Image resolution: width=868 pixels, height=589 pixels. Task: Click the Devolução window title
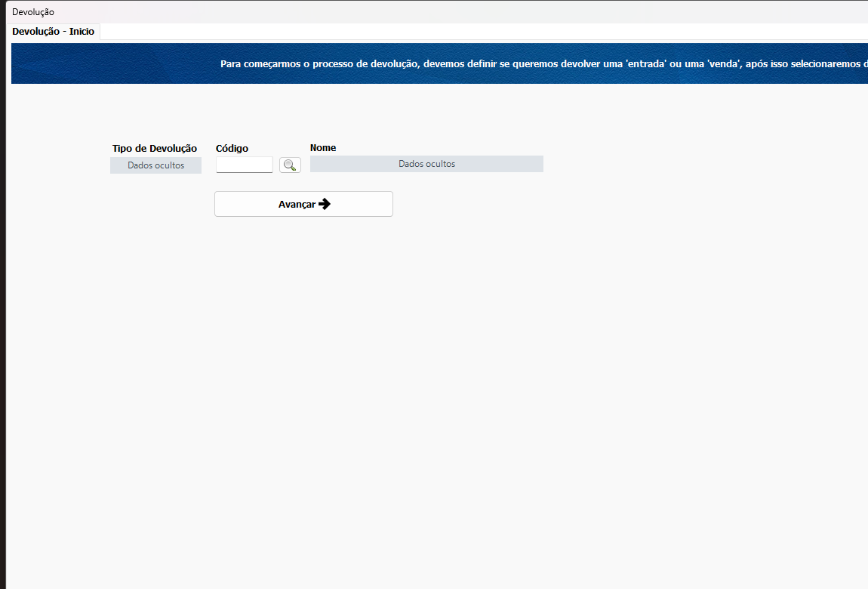pos(33,12)
